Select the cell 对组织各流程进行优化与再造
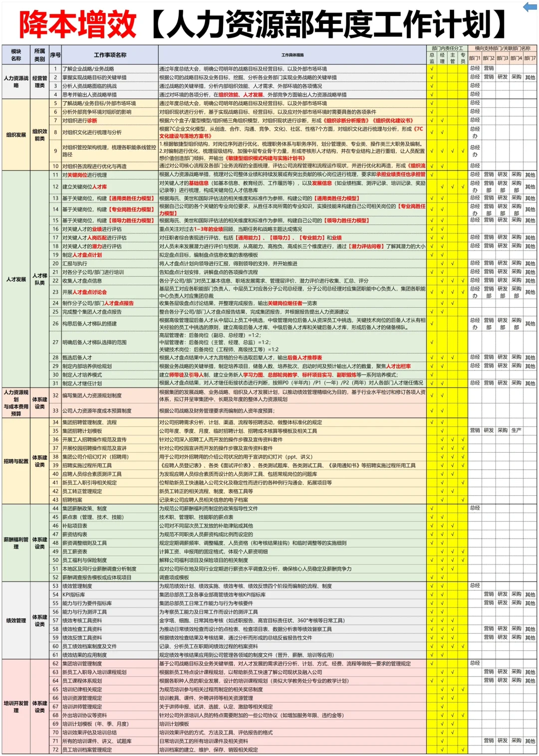 tap(110, 166)
